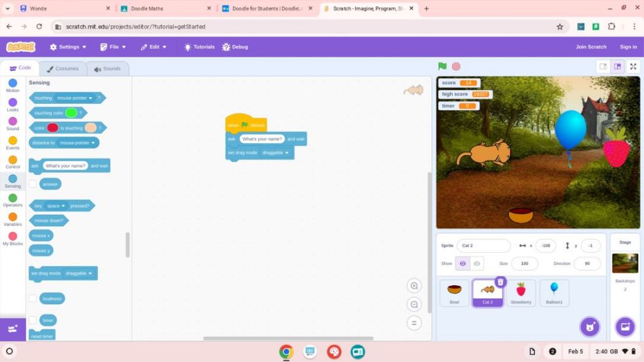
Task: Expand mouse-pointer dropdown in distance to block
Action: coord(77,143)
